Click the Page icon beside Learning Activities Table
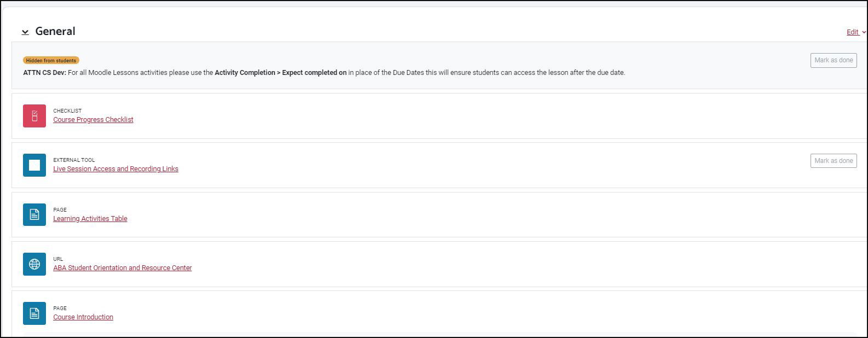 (x=34, y=214)
